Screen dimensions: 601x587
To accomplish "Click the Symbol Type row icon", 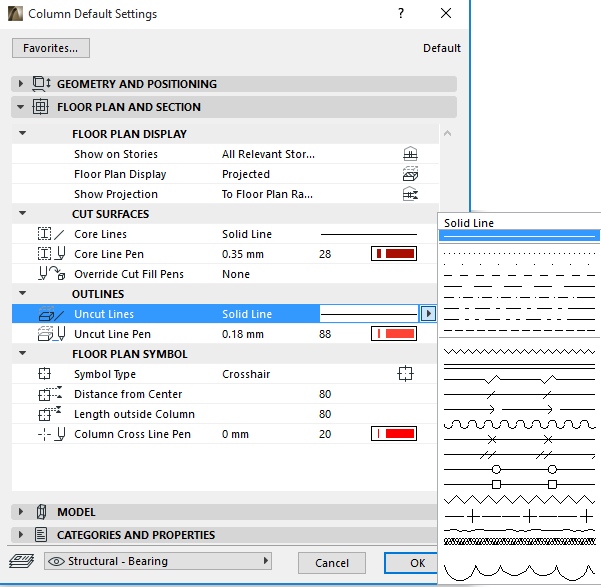I will tap(44, 374).
